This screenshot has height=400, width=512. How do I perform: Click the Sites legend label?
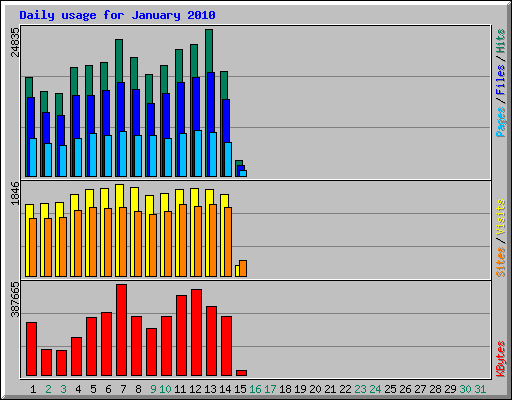(501, 262)
